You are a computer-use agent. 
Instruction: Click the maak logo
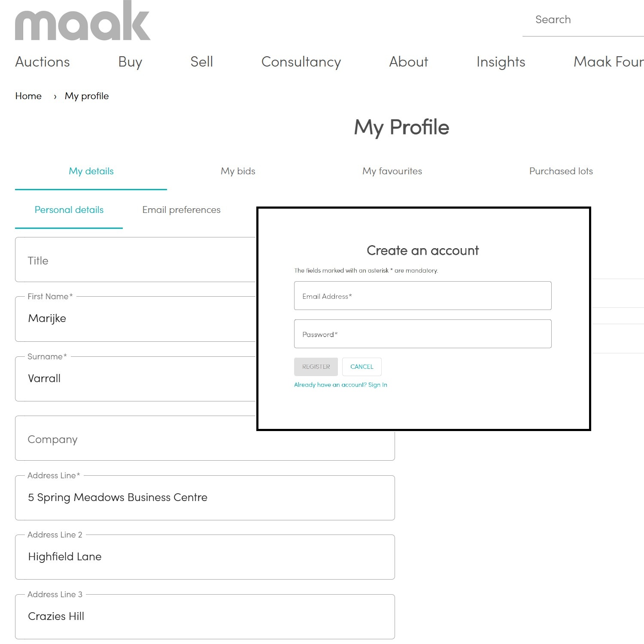click(82, 21)
